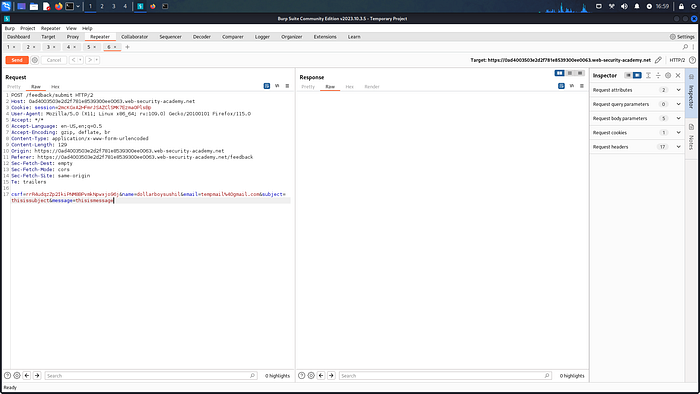Collapse all Inspector sections icon
Image resolution: width=700 pixels, height=394 pixels.
tap(658, 75)
